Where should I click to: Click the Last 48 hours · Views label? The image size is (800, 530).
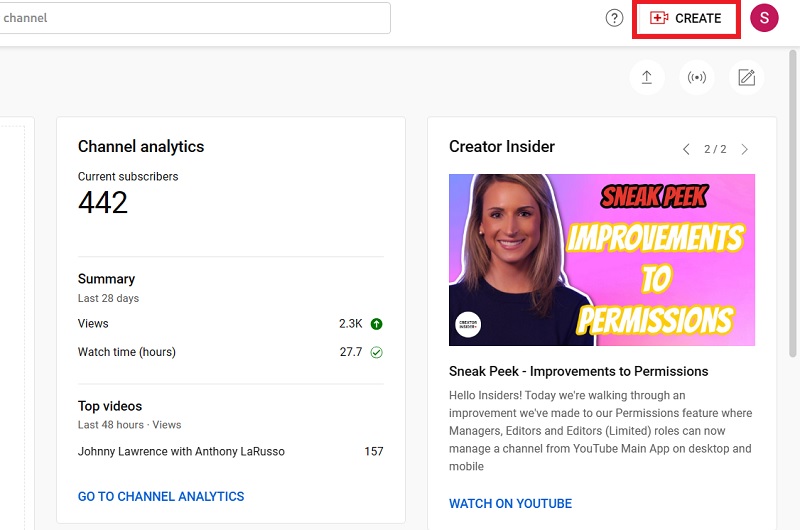coord(130,425)
